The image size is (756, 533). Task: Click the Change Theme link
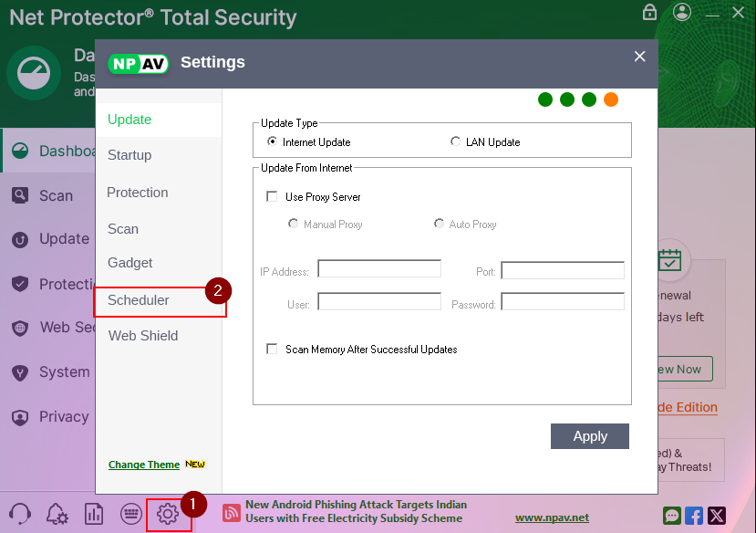click(x=144, y=465)
